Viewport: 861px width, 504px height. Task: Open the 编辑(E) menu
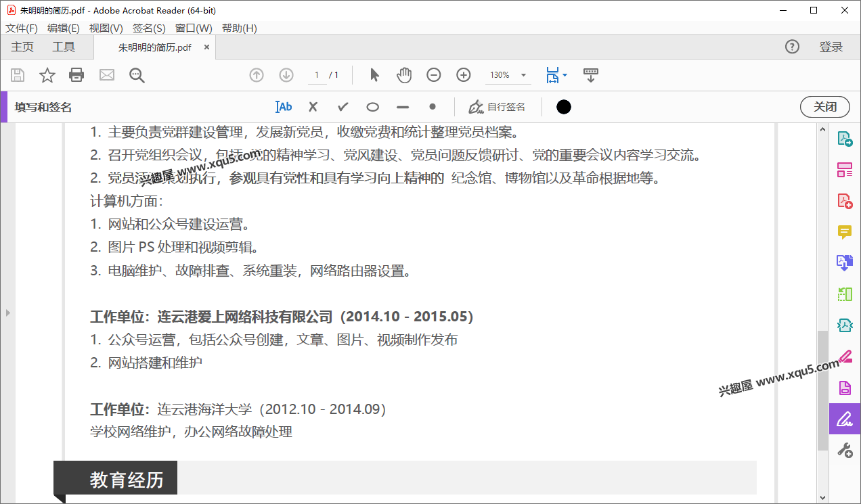[x=64, y=28]
